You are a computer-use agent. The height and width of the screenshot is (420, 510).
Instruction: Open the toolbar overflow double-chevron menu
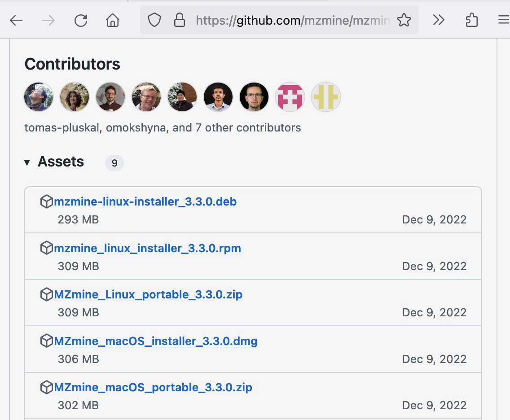(x=439, y=20)
